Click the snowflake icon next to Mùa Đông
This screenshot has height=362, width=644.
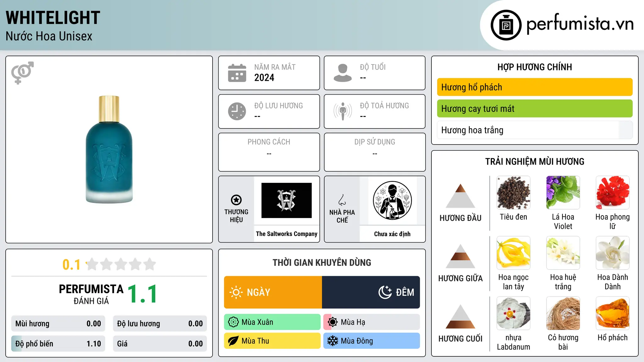pos(333,341)
